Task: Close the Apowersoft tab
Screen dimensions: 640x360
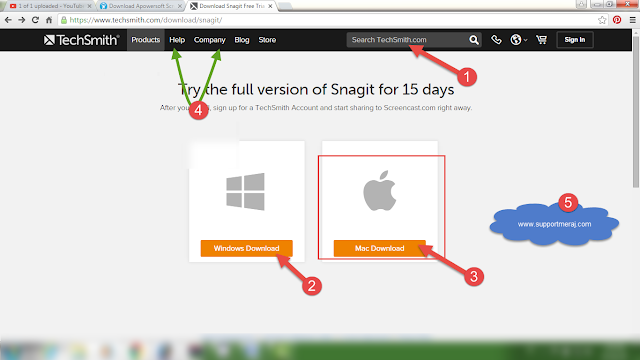Action: pos(180,6)
